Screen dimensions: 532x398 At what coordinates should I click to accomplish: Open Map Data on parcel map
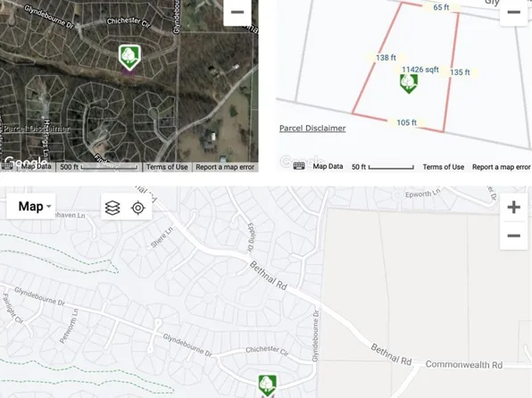click(328, 166)
